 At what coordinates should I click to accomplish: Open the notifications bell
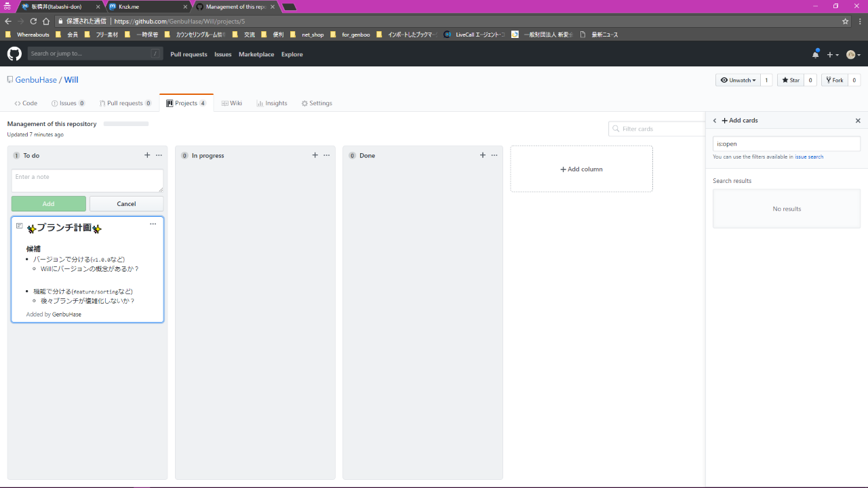815,54
